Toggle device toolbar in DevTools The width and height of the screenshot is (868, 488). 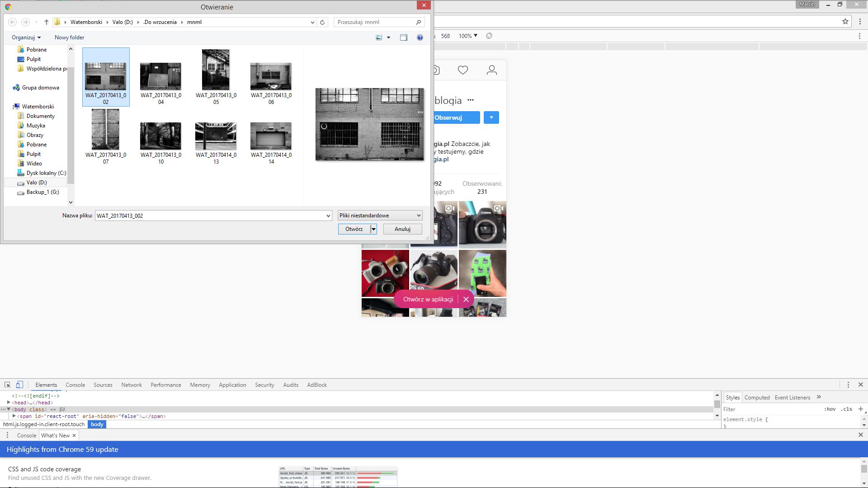coord(19,385)
